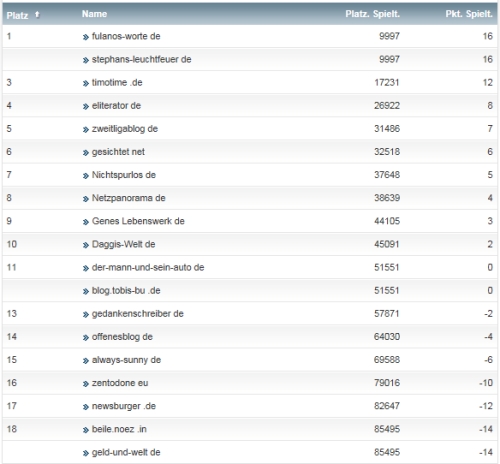500x464 pixels.
Task: Click the arrow icon before gedankenschreiber de
Action: tap(86, 314)
